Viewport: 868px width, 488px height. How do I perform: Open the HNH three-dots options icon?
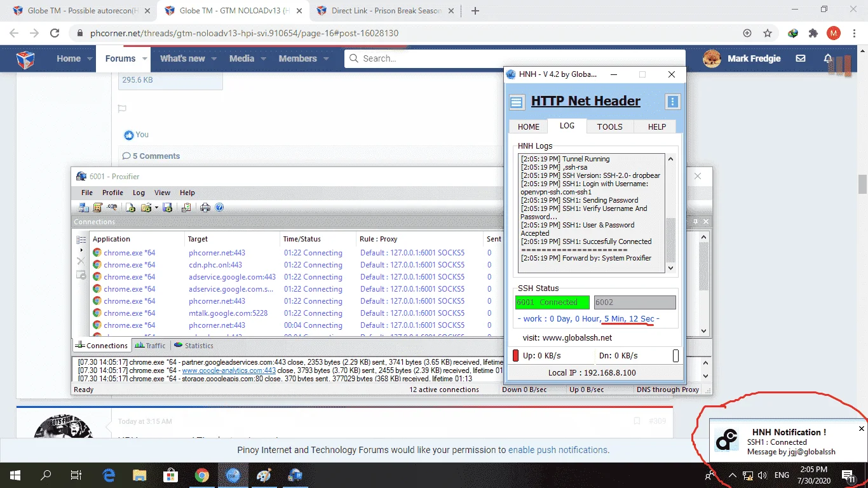click(x=673, y=102)
